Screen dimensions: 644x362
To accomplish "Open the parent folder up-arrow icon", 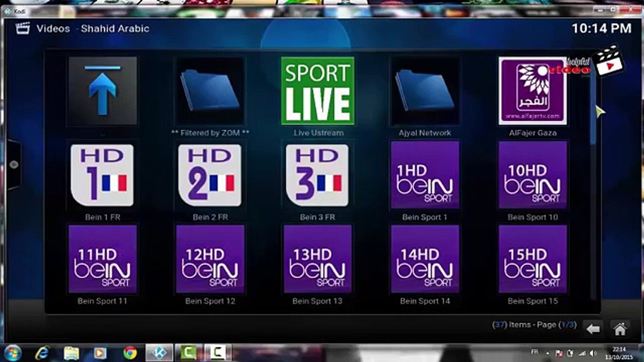I will 103,90.
